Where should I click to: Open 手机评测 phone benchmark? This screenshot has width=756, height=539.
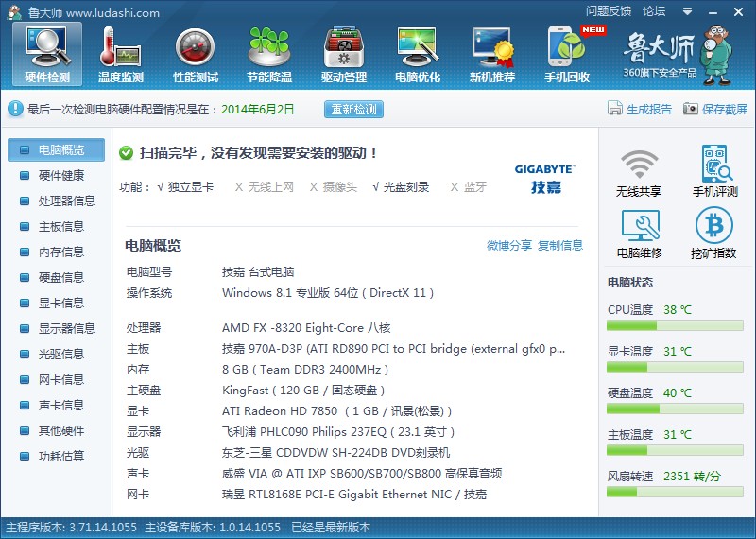pyautogui.click(x=715, y=171)
